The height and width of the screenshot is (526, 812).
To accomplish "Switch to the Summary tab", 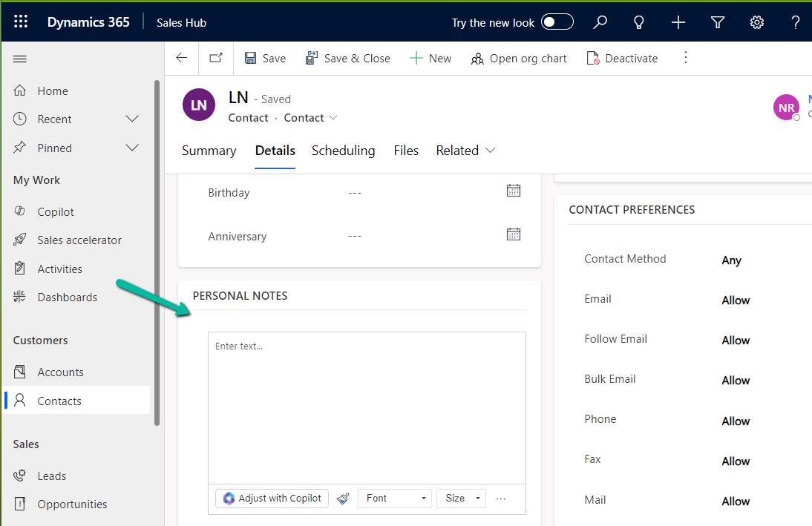I will coord(209,151).
